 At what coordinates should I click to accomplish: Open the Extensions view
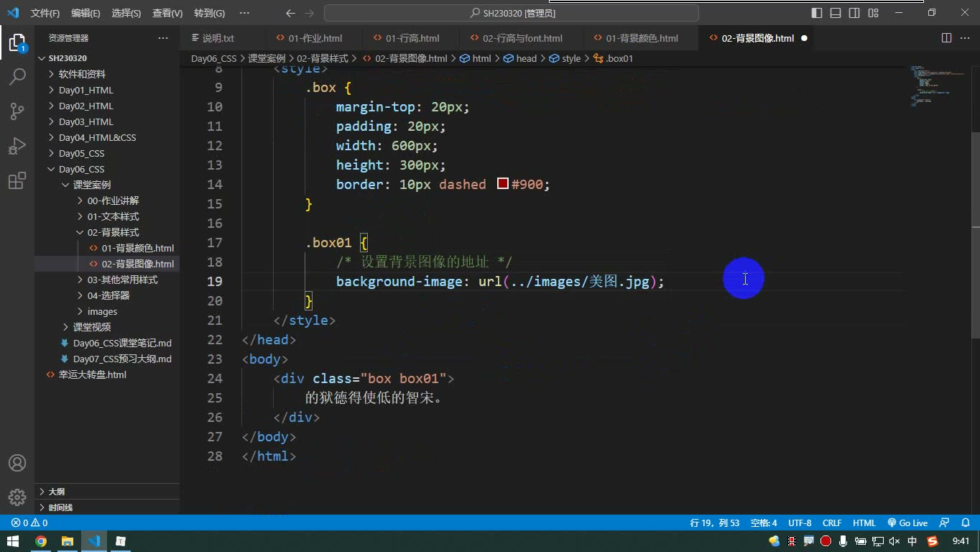coord(17,181)
